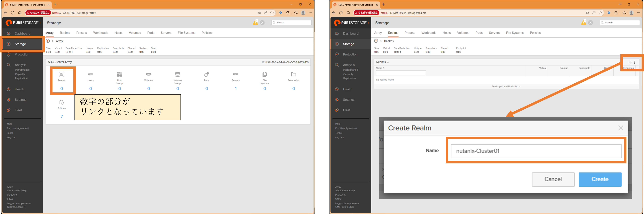This screenshot has height=214, width=644.
Task: Switch to Workloads tab in left window
Action: click(x=101, y=33)
